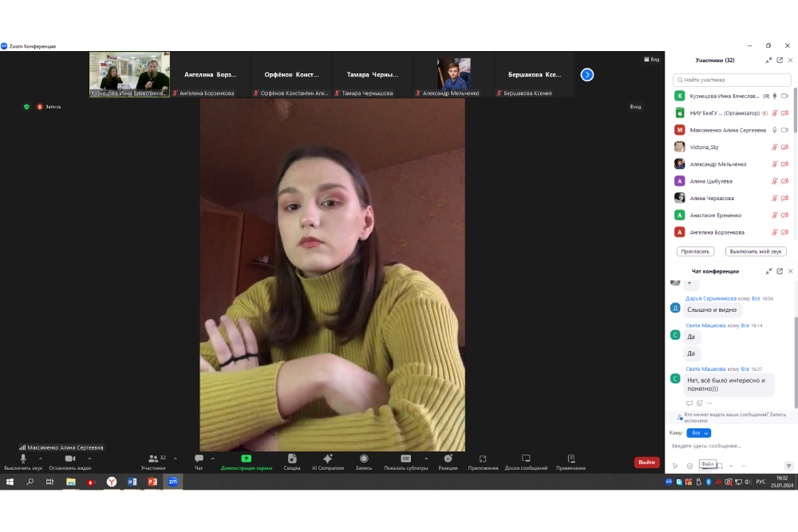Screen dimensions: 798x532
Task: Click the Пригласить button
Action: [x=695, y=251]
